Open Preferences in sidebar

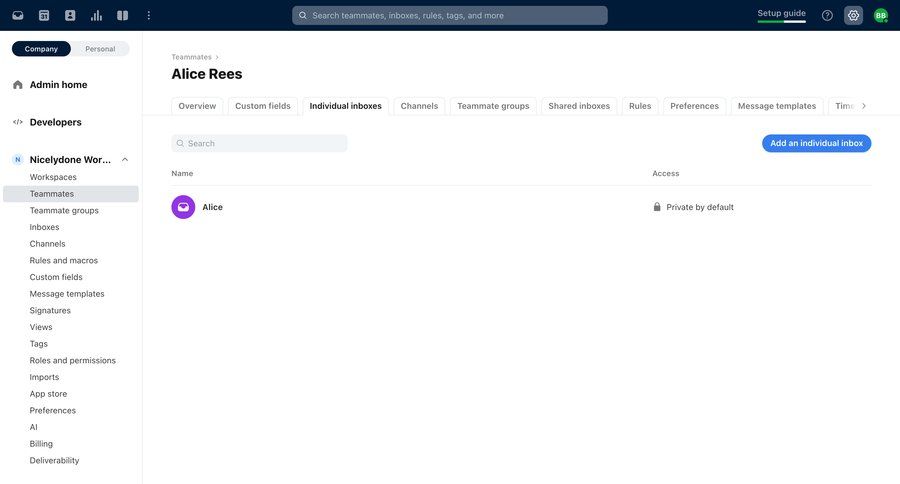click(x=52, y=410)
